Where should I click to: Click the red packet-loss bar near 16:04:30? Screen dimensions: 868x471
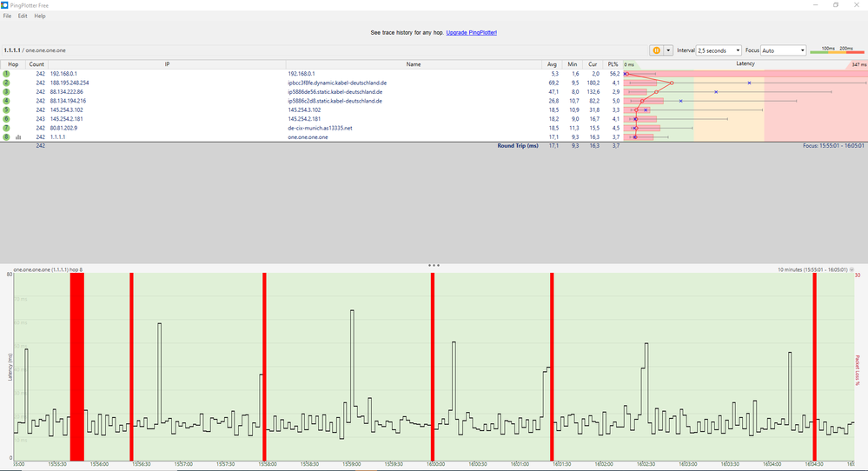(815, 367)
